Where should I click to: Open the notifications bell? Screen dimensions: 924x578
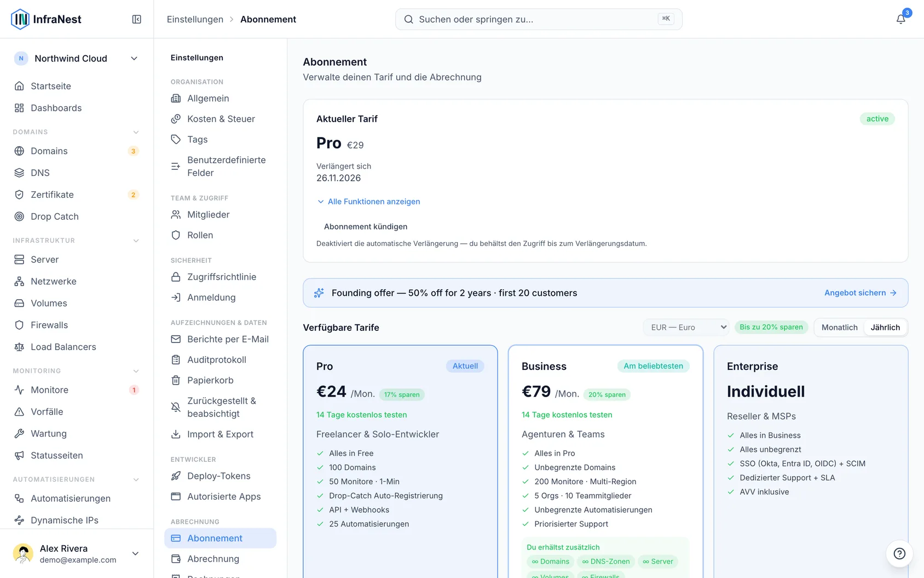[x=900, y=19]
